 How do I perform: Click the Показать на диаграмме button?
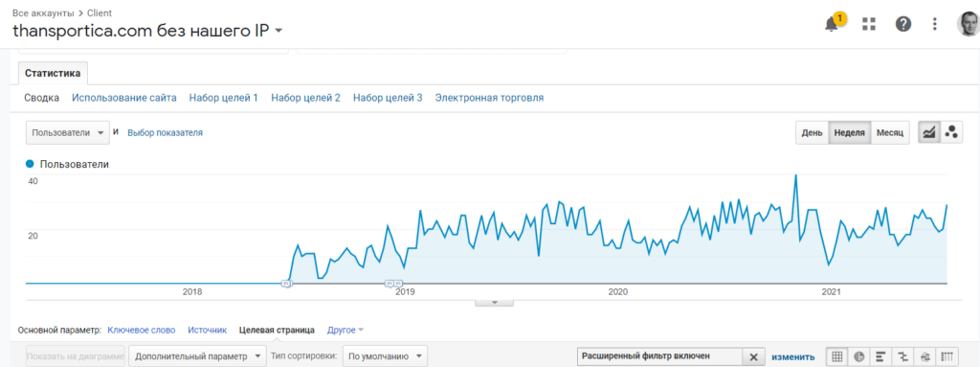[x=75, y=356]
